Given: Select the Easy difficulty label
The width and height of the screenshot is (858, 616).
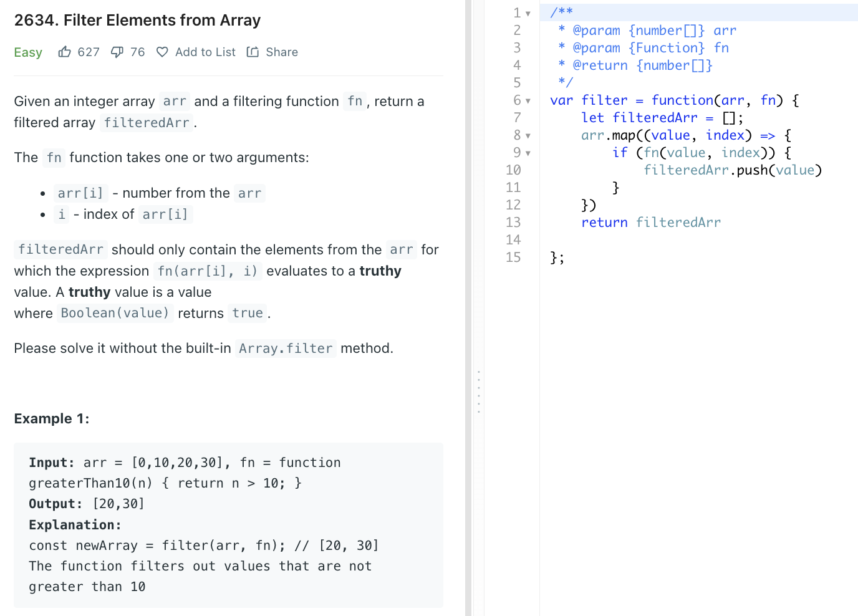Looking at the screenshot, I should [28, 52].
